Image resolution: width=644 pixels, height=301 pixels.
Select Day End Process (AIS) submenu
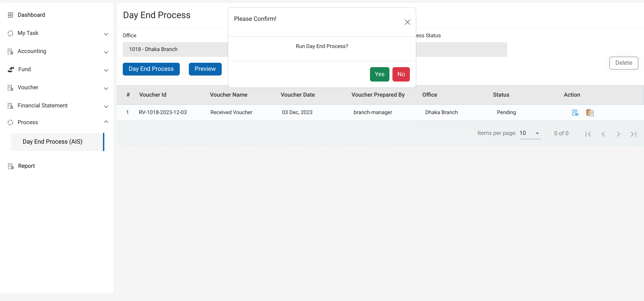(57, 142)
